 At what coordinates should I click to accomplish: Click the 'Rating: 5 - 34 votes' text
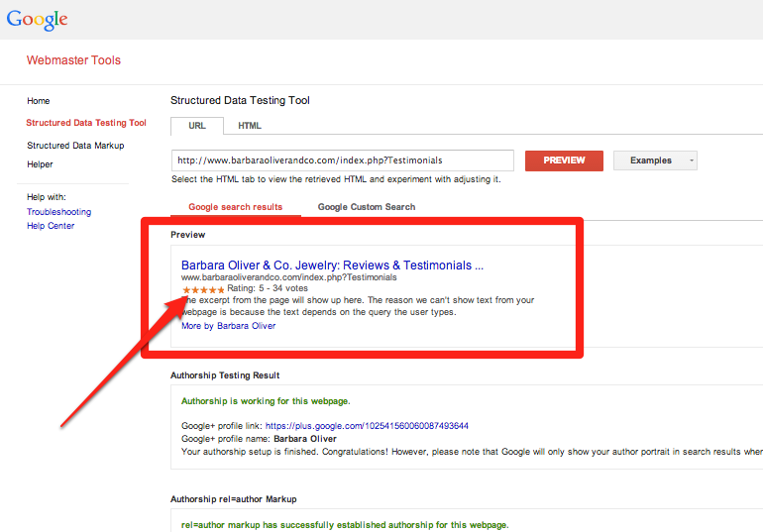click(268, 288)
